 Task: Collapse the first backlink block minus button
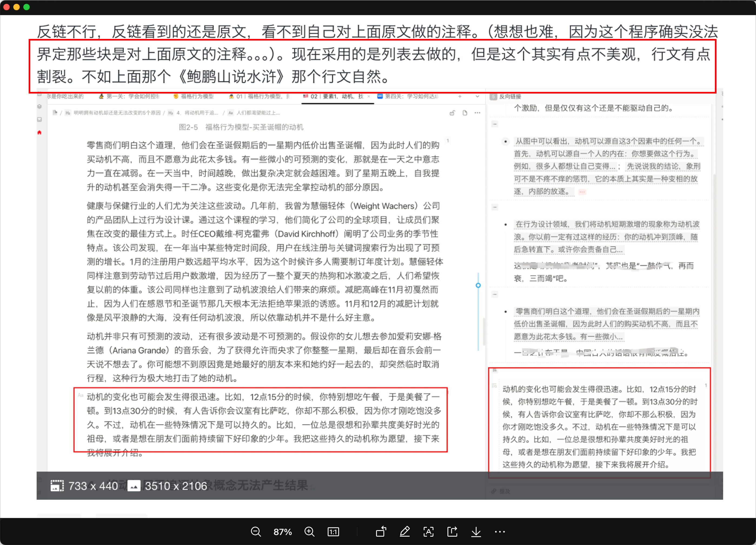tap(495, 124)
